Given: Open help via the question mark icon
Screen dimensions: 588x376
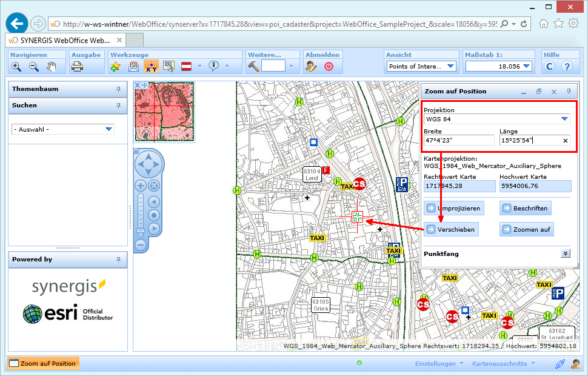Looking at the screenshot, I should (568, 67).
